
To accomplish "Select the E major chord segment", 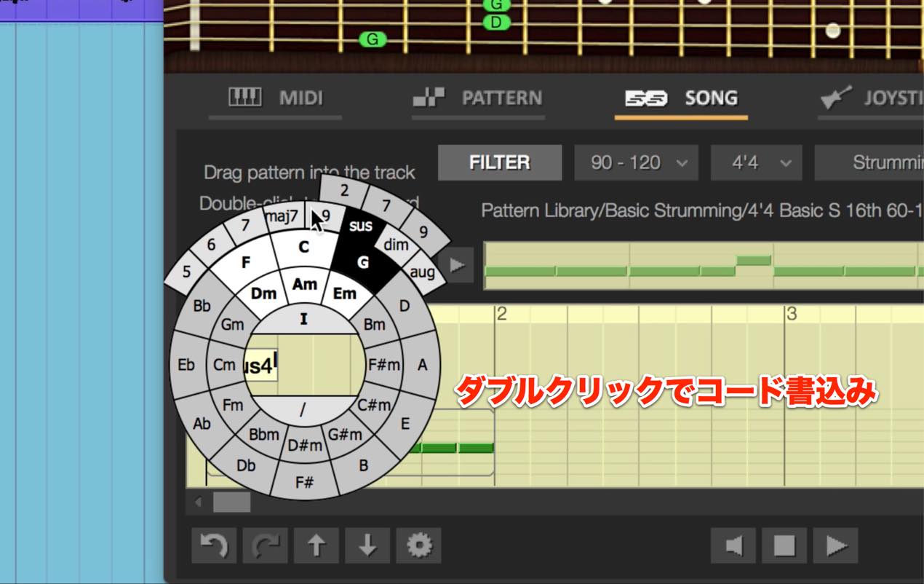I will (405, 423).
